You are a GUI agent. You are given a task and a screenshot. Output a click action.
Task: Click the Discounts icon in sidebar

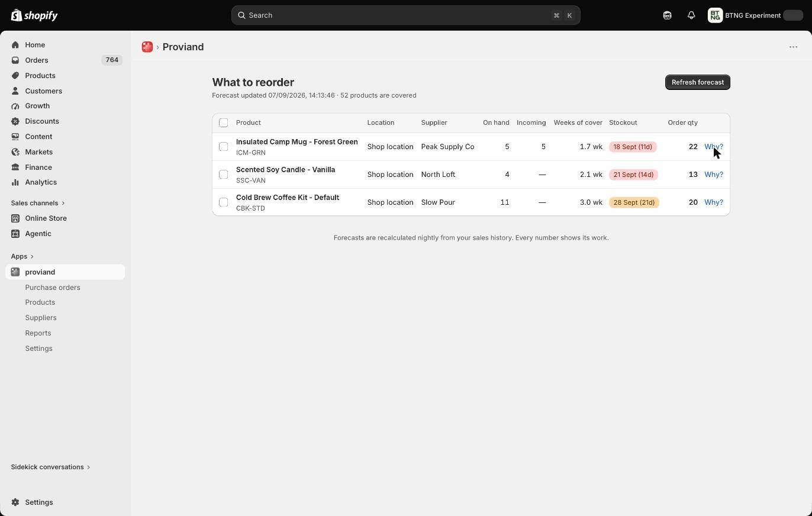coord(15,121)
